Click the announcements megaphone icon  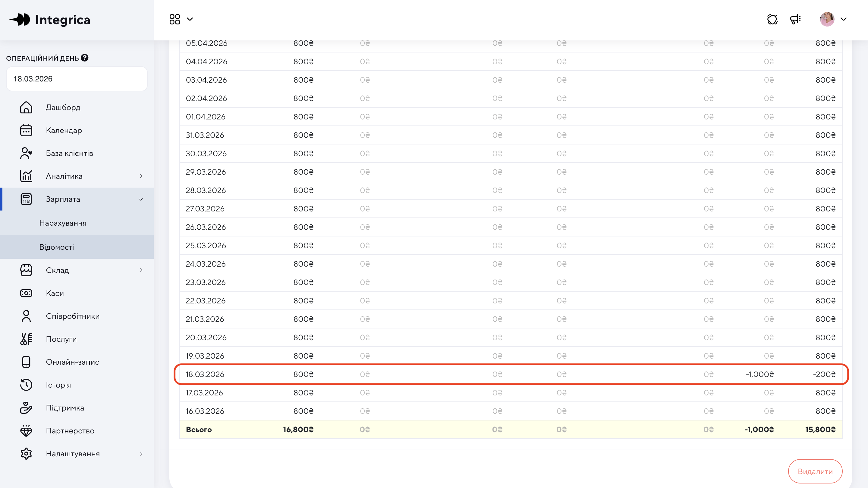coord(795,20)
